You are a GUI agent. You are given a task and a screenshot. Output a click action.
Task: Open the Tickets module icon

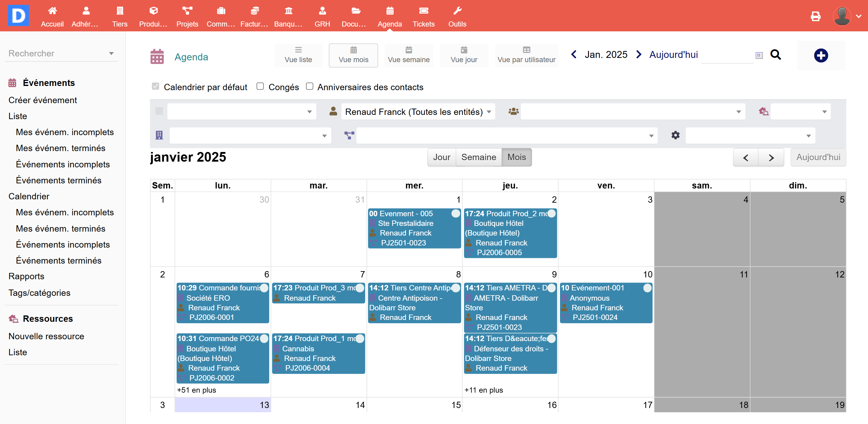(x=423, y=11)
